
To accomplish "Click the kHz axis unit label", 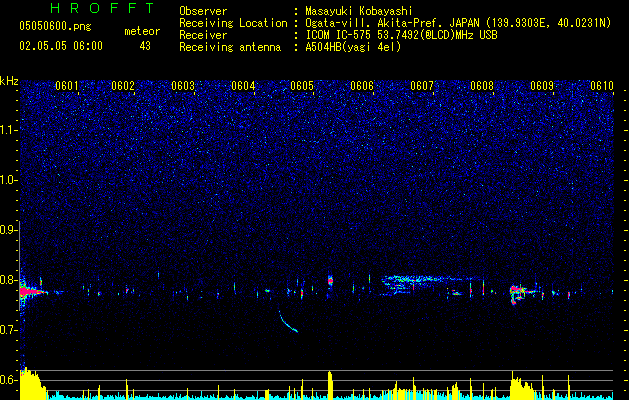I will tap(9, 81).
